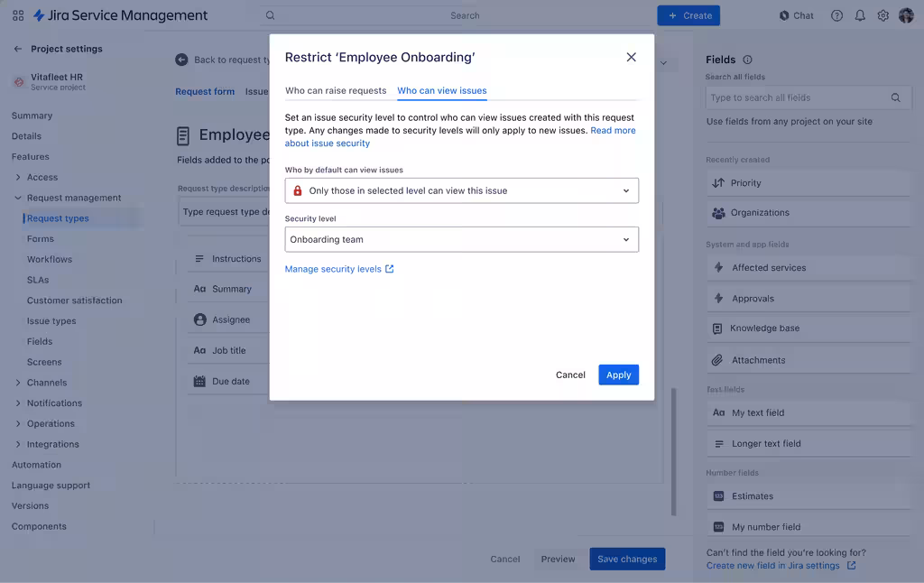Click the Fields info icon

[747, 60]
